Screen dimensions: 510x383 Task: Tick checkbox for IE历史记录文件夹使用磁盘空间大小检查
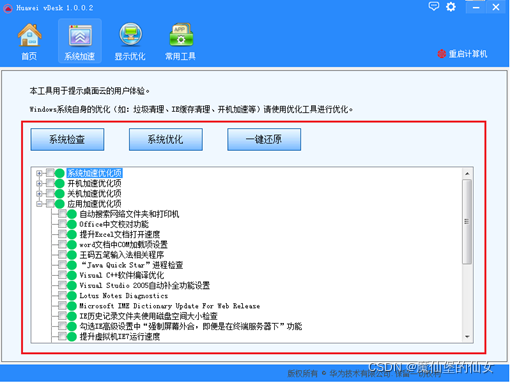62,316
